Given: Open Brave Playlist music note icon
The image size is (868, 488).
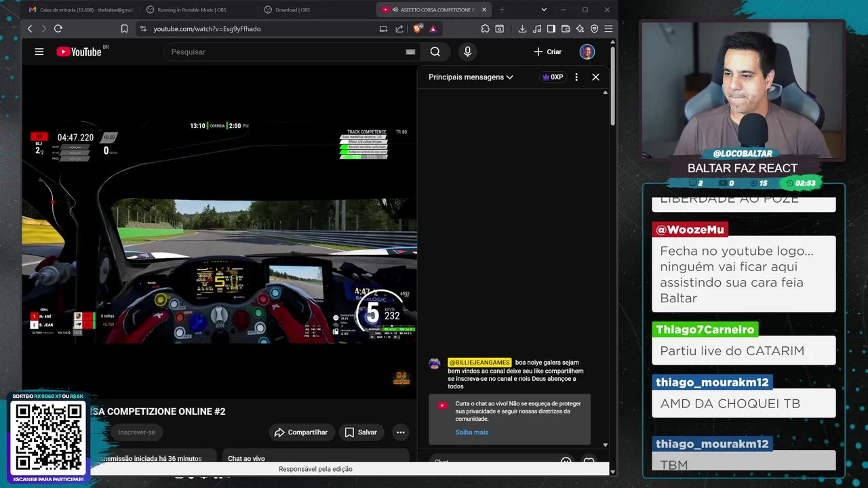Looking at the screenshot, I should (x=537, y=28).
